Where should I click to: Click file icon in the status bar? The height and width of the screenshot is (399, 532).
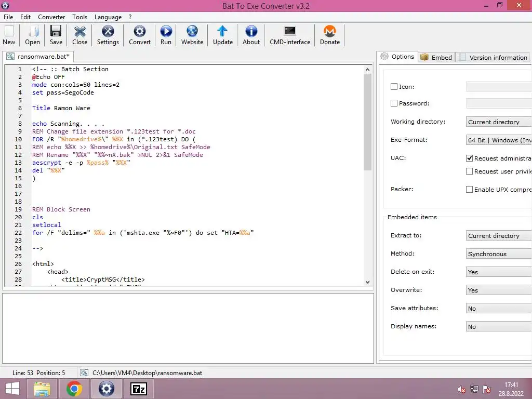pos(84,373)
